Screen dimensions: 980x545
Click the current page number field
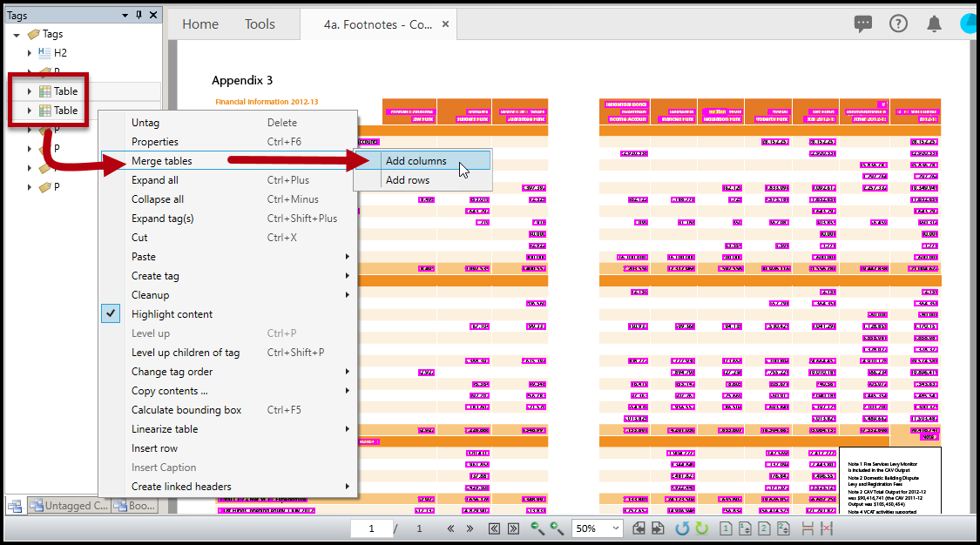point(371,528)
